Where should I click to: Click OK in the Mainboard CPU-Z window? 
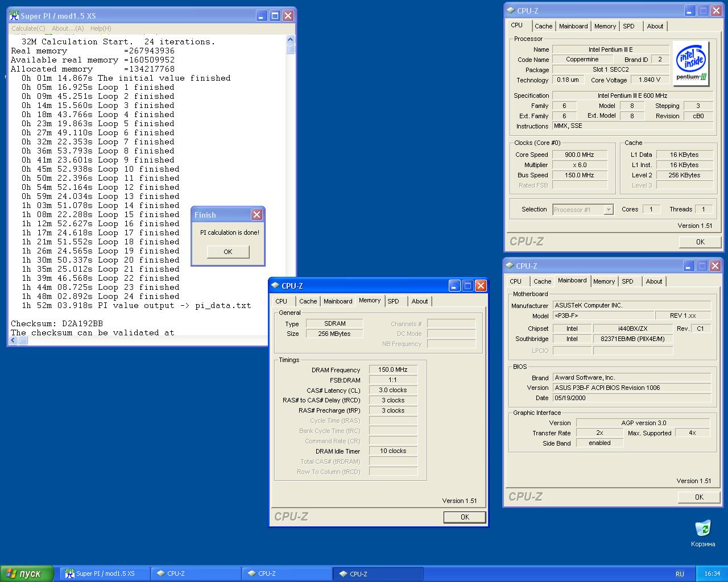[x=699, y=497]
